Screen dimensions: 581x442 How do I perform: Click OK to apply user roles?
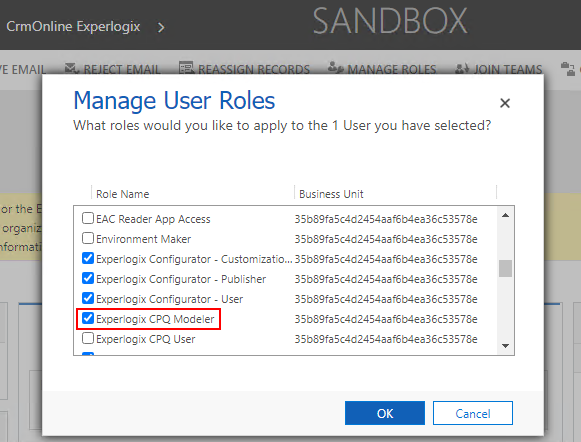point(385,413)
